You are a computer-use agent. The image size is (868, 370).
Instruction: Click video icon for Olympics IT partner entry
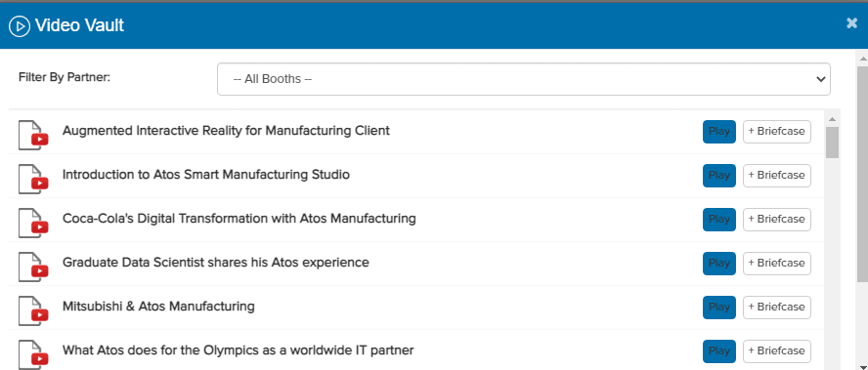[x=33, y=354]
